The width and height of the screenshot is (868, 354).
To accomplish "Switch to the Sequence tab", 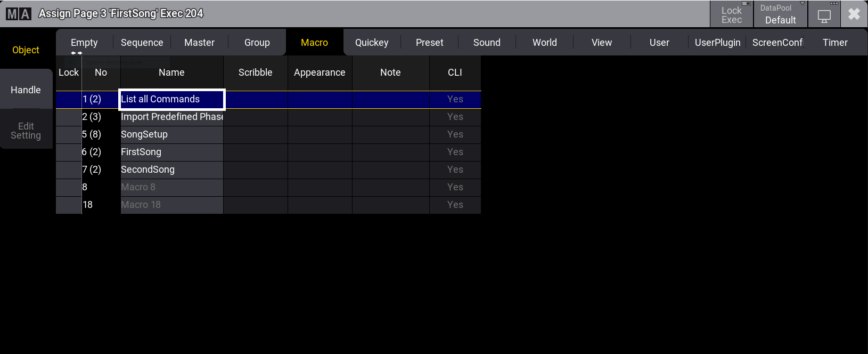I will point(142,43).
